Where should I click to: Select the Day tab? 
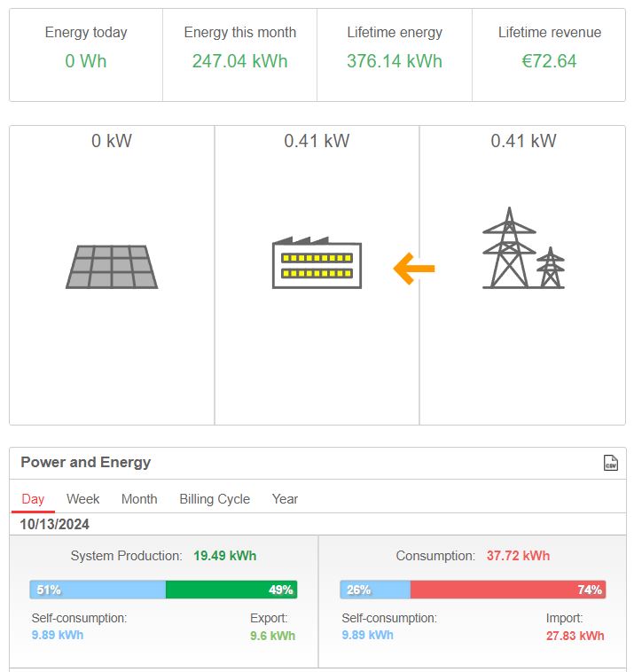33,499
